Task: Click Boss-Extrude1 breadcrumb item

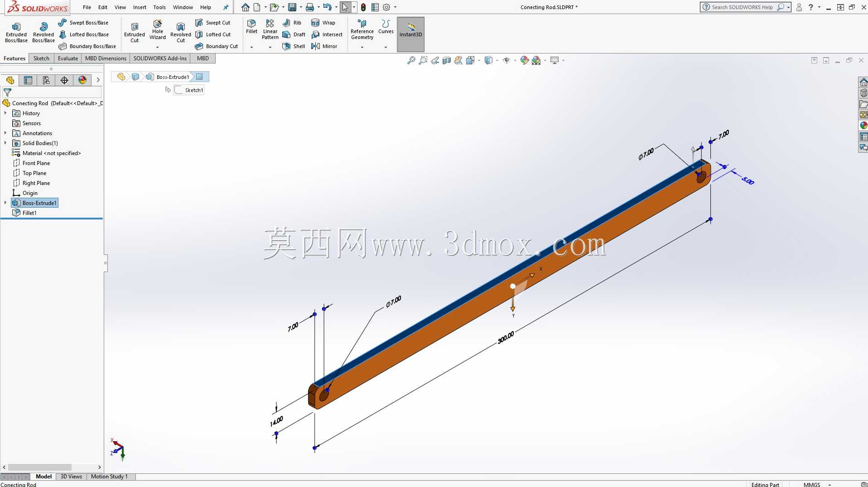Action: click(168, 77)
